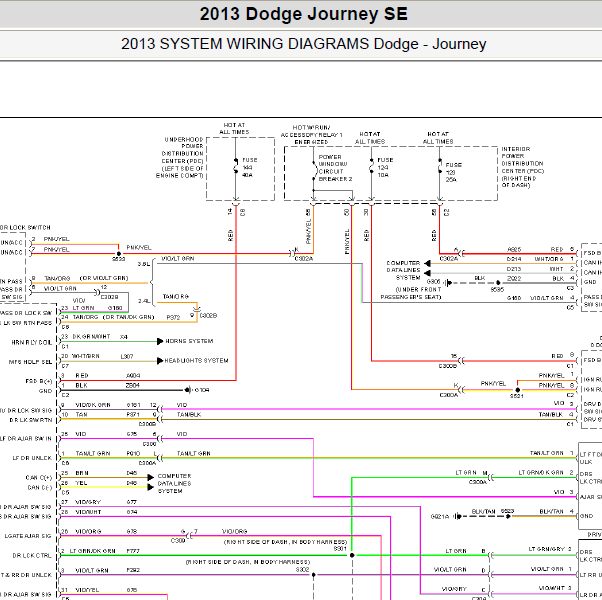Select the 'G104' ground label
The image size is (602, 600).
pos(202,390)
